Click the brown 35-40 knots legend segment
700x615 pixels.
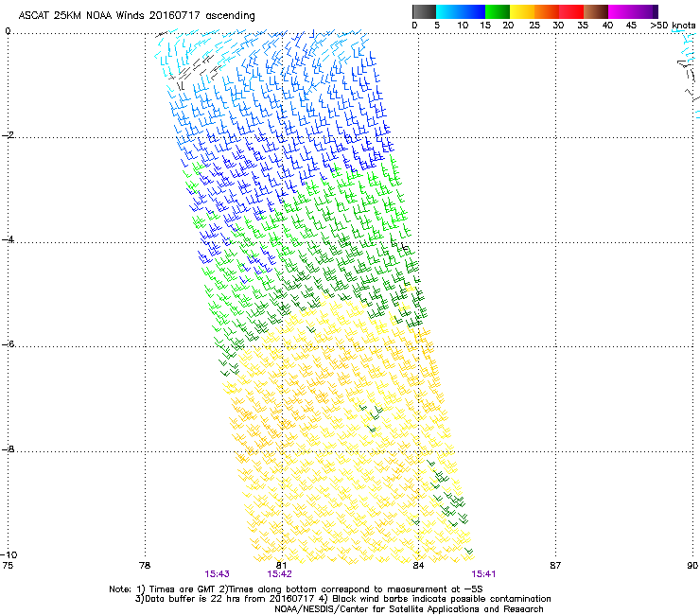(596, 11)
